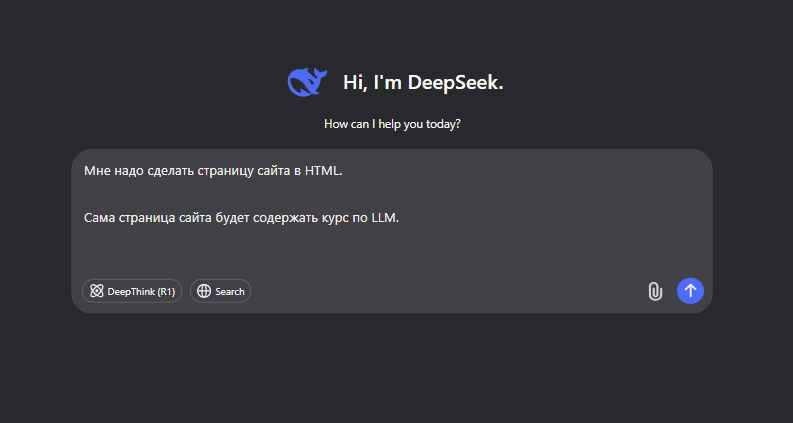Toggle the DeepThink (R1) mode
Viewport: 793px width, 423px height.
pos(131,291)
